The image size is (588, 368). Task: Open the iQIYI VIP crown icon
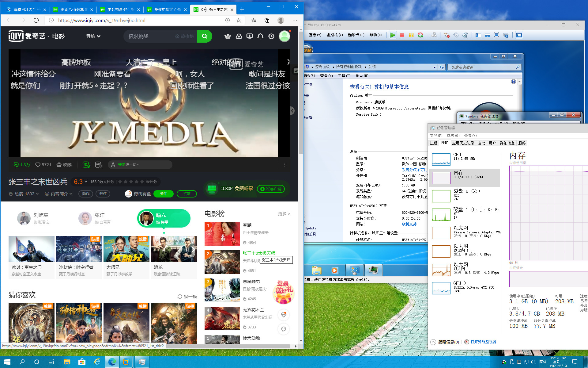tap(228, 36)
